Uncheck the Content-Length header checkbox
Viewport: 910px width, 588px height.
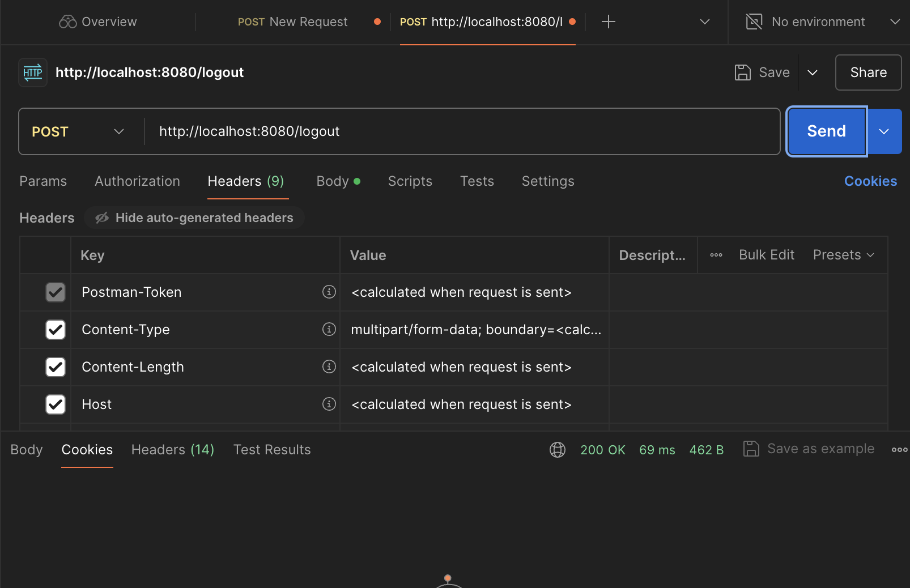[x=56, y=367]
